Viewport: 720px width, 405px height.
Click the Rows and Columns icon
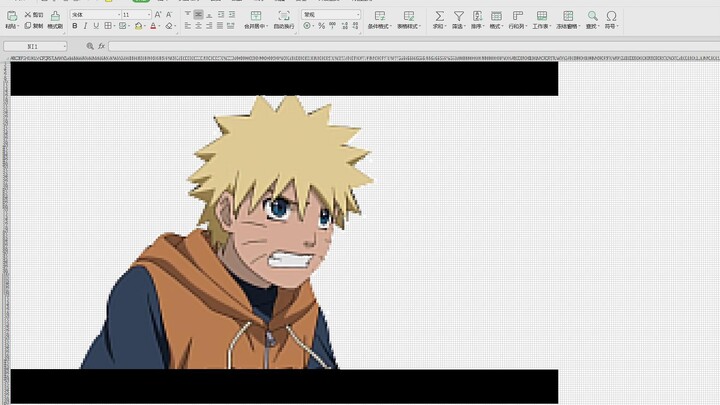point(518,16)
